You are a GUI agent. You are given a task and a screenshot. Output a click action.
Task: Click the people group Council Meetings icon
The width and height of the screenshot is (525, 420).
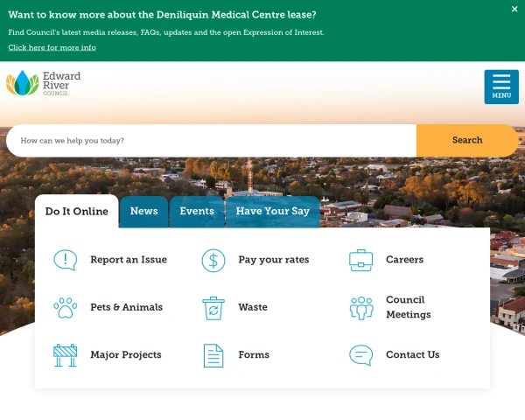pyautogui.click(x=361, y=308)
